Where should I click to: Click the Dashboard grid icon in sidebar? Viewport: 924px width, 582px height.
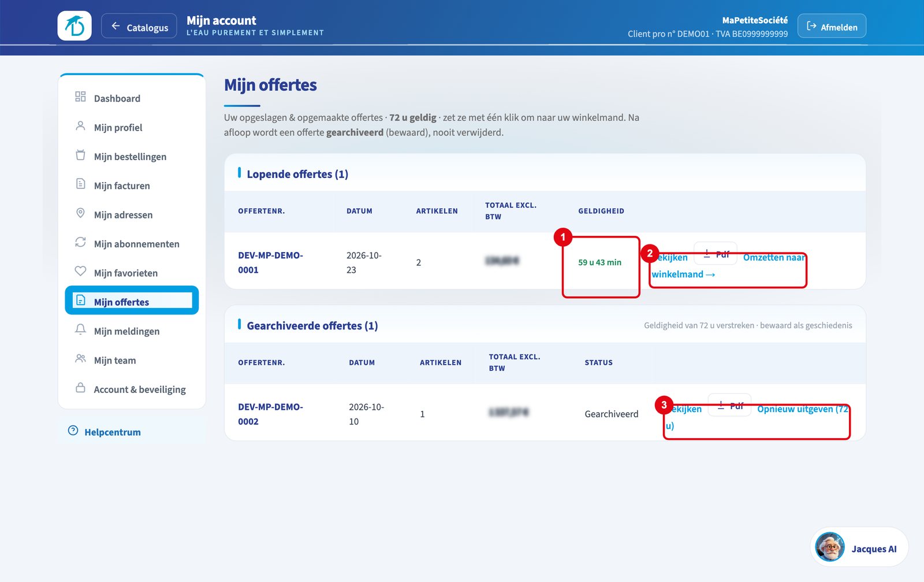coord(80,97)
